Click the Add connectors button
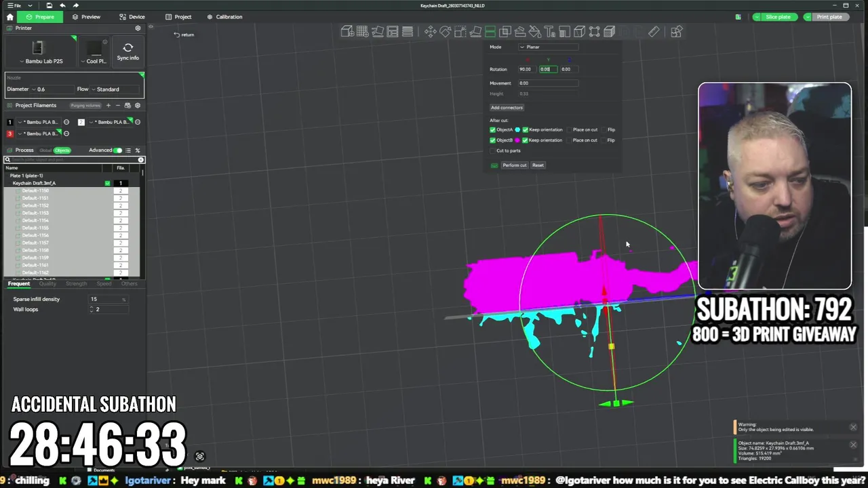This screenshot has height=488, width=868. tap(507, 108)
